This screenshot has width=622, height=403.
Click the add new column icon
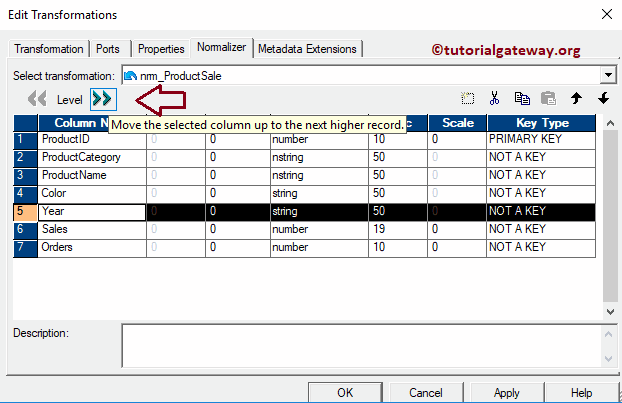[x=468, y=98]
